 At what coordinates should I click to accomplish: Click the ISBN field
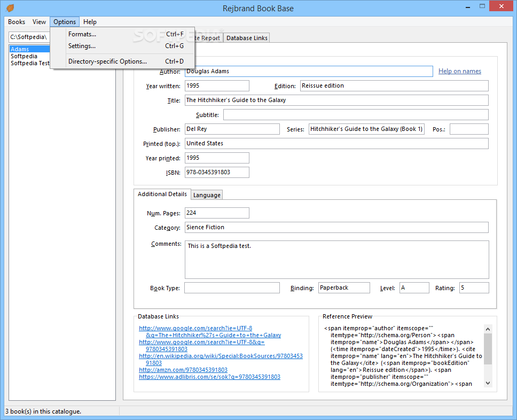217,172
